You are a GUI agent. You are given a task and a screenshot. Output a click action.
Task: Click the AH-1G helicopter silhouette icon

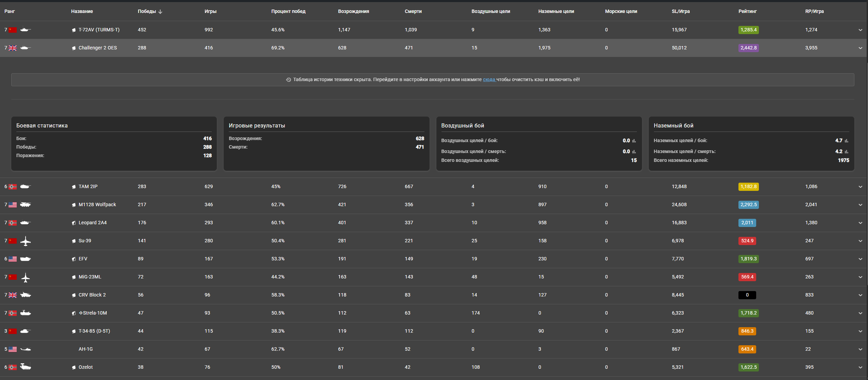click(26, 349)
